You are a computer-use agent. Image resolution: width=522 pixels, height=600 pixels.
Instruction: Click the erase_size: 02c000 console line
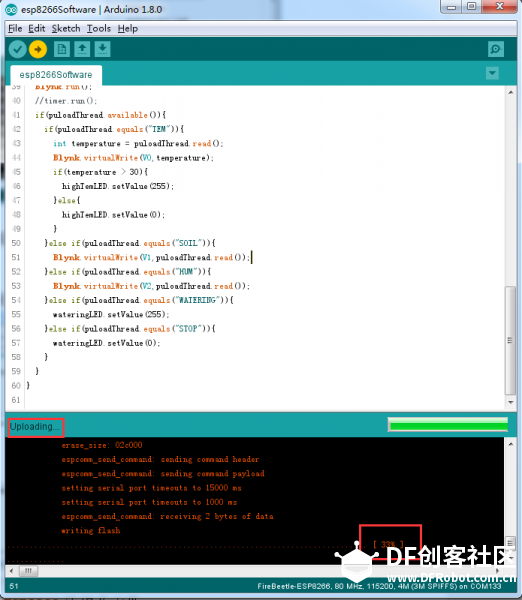click(102, 445)
